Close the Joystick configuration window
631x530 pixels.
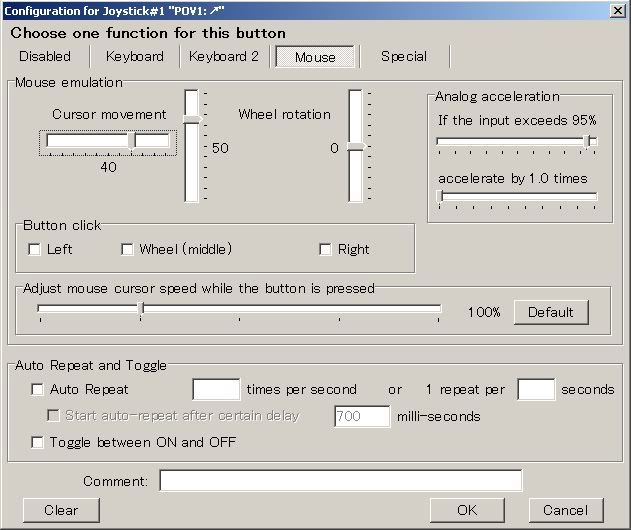[618, 10]
